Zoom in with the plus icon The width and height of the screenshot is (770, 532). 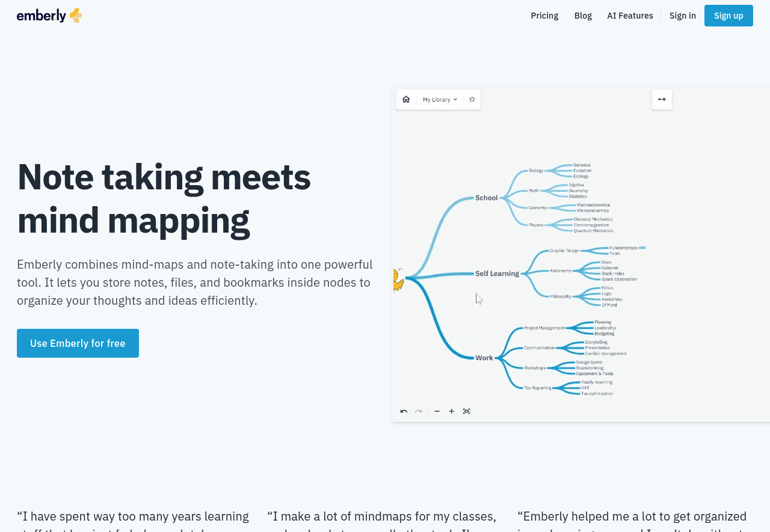[x=452, y=411]
